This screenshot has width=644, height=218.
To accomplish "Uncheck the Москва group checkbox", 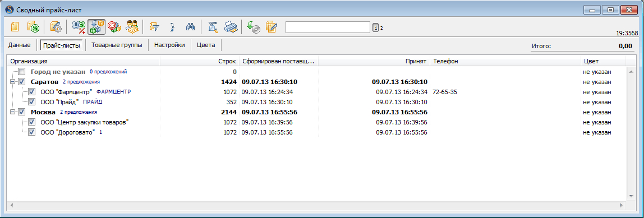I will click(x=22, y=112).
